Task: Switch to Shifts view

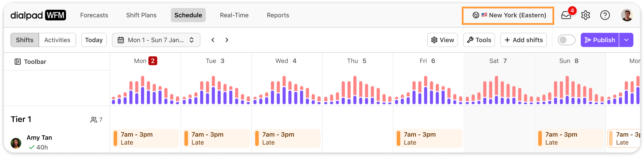Action: 25,40
